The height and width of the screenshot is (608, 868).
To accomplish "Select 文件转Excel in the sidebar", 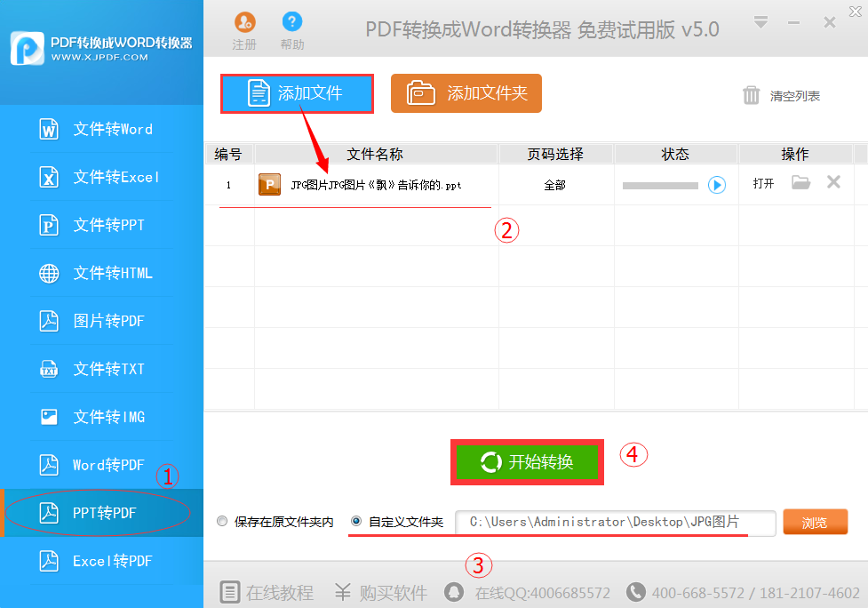I will coord(102,177).
